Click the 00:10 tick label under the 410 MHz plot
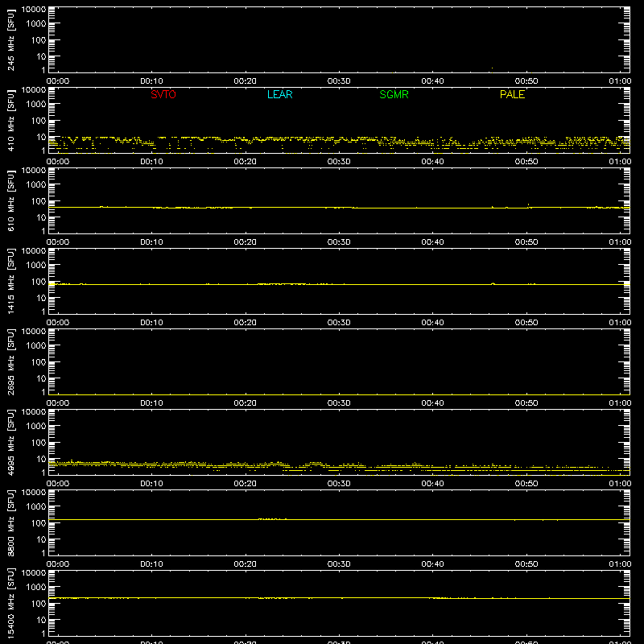The height and width of the screenshot is (644, 644). [x=151, y=162]
